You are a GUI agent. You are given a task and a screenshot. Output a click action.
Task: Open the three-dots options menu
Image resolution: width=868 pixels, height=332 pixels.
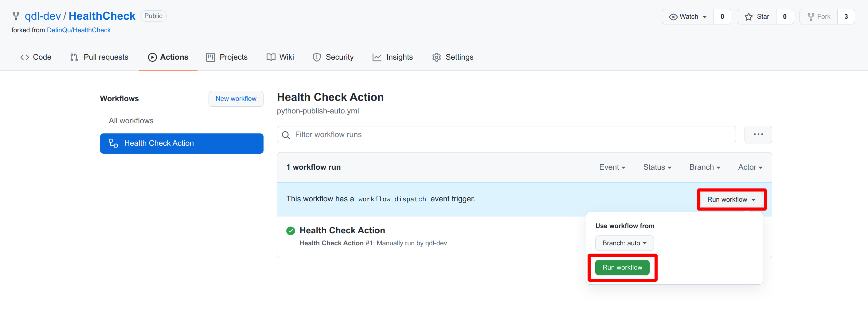point(758,134)
